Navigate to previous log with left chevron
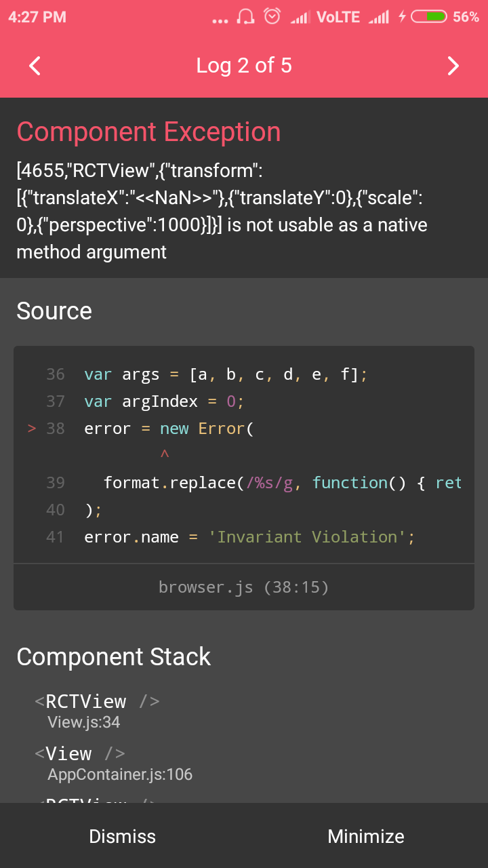488x868 pixels. pos(34,66)
